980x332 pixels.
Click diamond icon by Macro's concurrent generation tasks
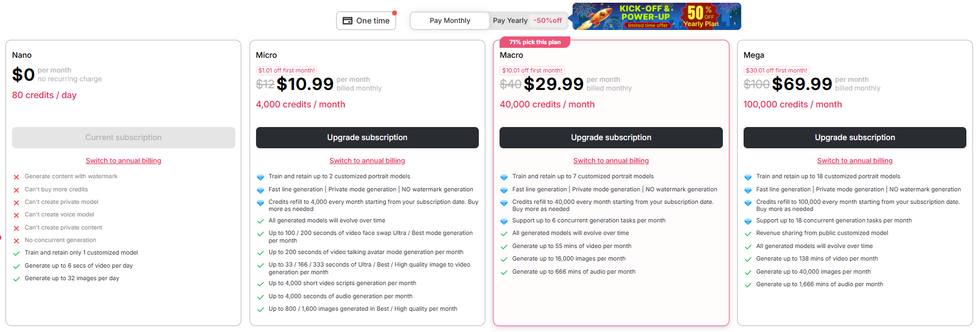[x=504, y=221]
